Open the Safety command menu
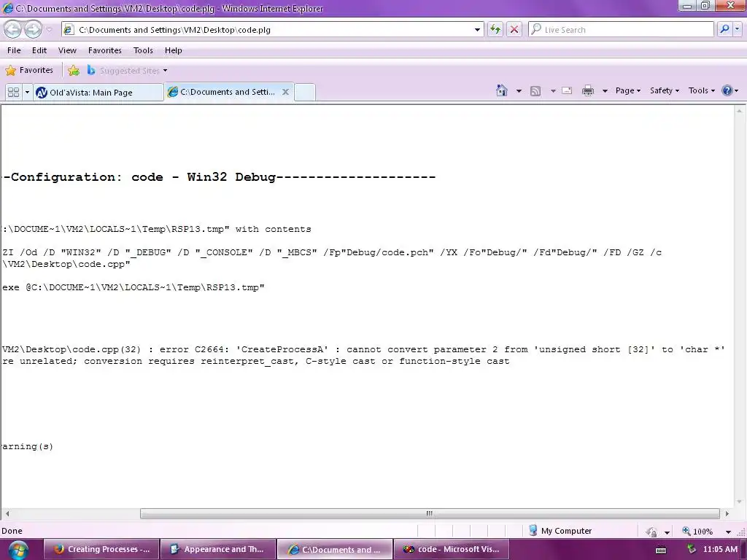The width and height of the screenshot is (747, 560). pos(665,90)
